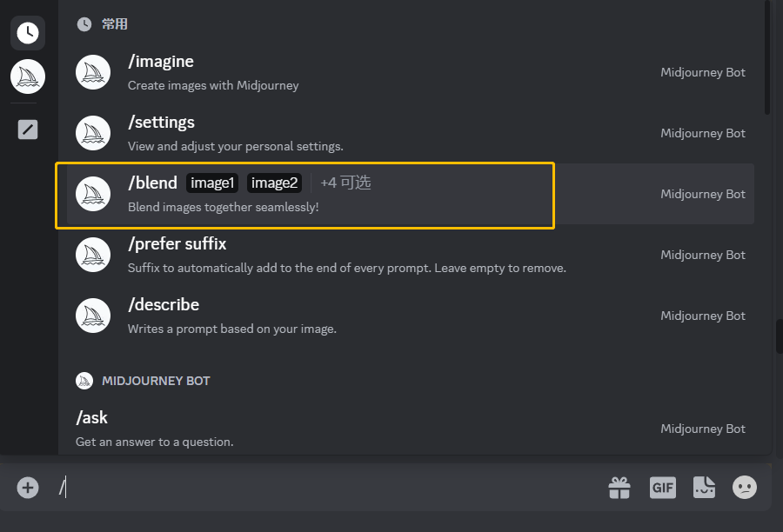Pick the /blend command entry
Screen dimensions: 783x532
153,183
